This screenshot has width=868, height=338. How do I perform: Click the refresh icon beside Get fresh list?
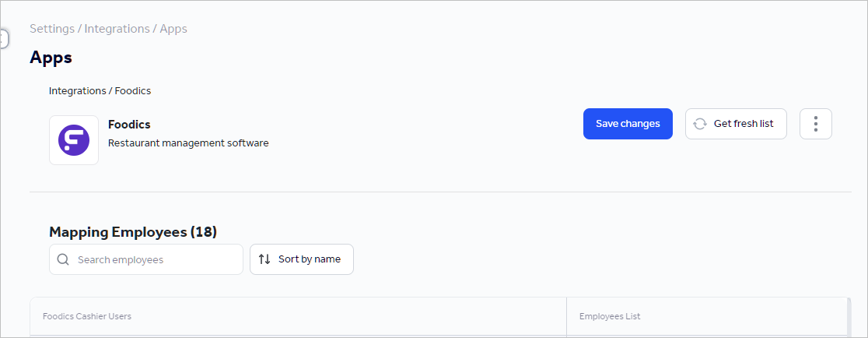pyautogui.click(x=700, y=124)
